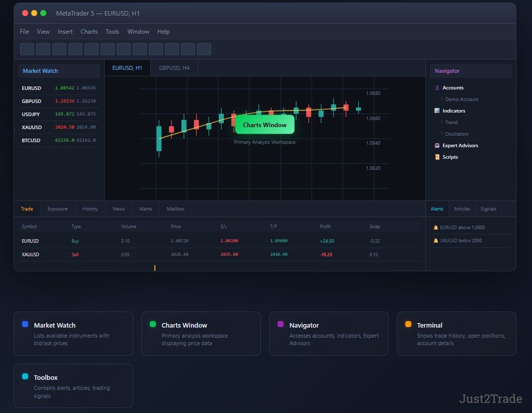Click the Scripts scroll icon in Navigator
The height and width of the screenshot is (413, 532).
(x=437, y=157)
